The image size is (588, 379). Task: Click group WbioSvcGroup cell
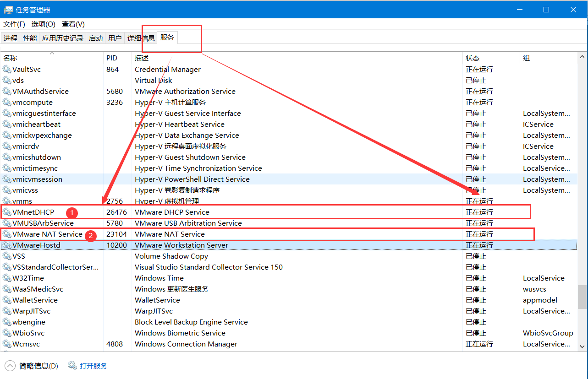pyautogui.click(x=548, y=333)
